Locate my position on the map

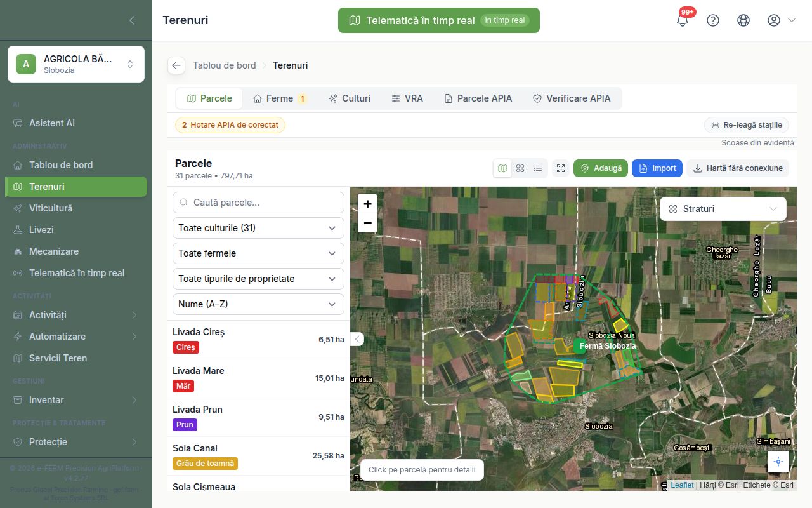point(778,462)
